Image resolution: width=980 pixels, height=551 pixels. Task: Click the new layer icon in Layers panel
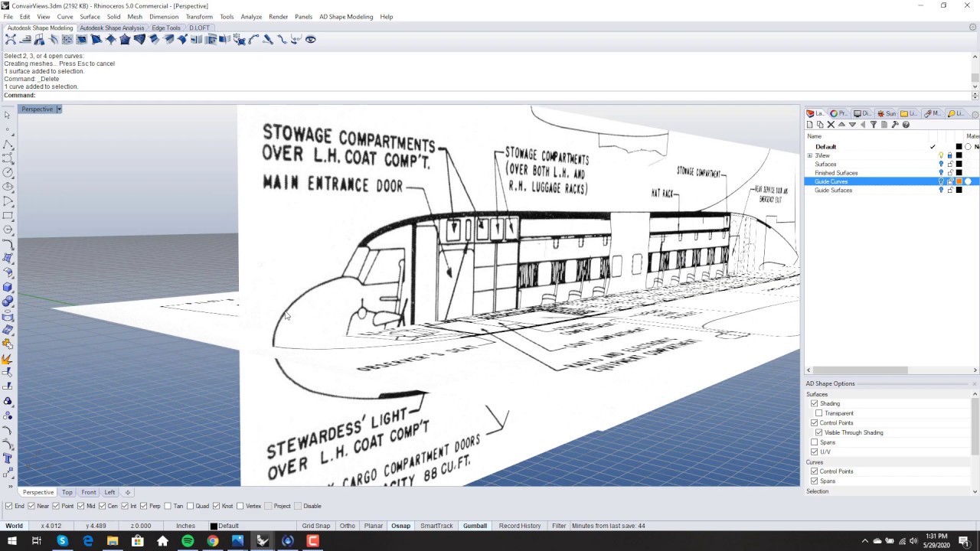pyautogui.click(x=809, y=125)
